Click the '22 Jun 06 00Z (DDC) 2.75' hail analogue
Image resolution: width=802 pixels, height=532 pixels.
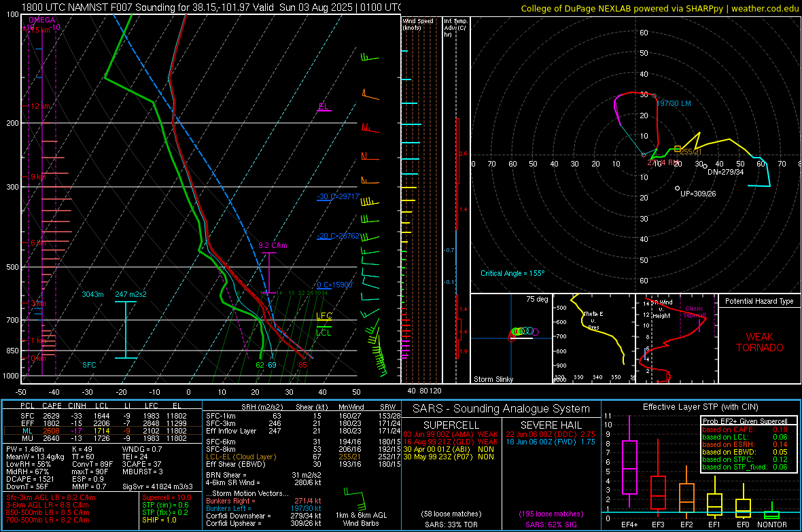(551, 434)
